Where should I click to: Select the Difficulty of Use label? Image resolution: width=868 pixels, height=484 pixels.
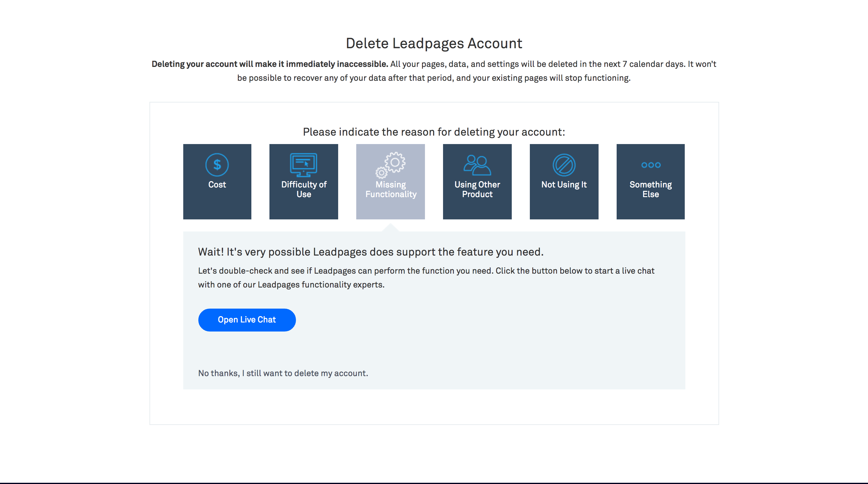[303, 189]
